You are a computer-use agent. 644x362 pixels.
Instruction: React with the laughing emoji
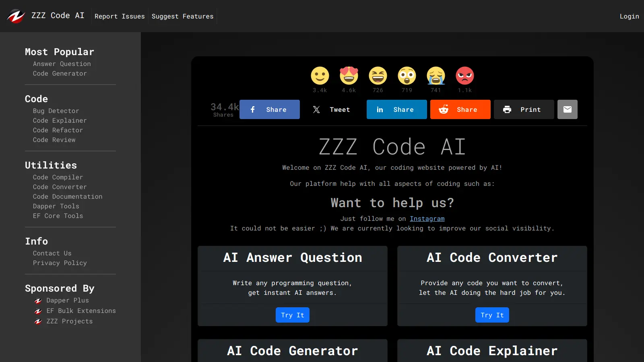click(378, 76)
